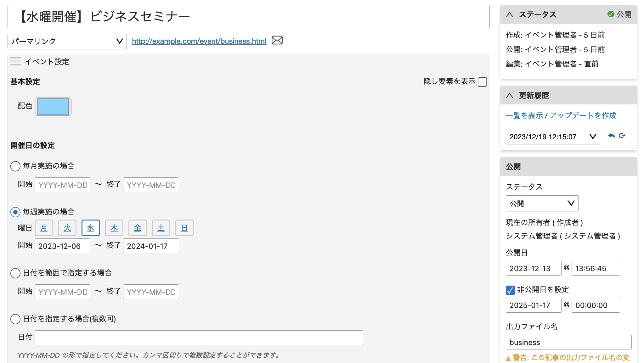Open the revision date 2023/12/19 dropdown
This screenshot has width=644, height=363.
tap(553, 137)
